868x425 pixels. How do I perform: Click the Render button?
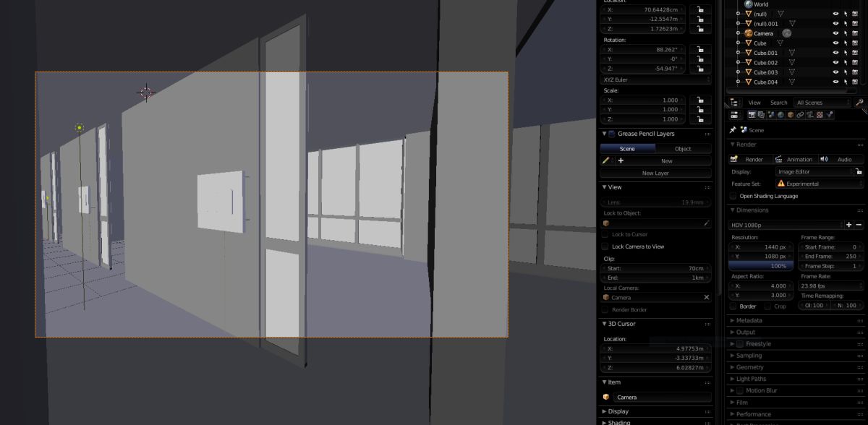click(749, 159)
